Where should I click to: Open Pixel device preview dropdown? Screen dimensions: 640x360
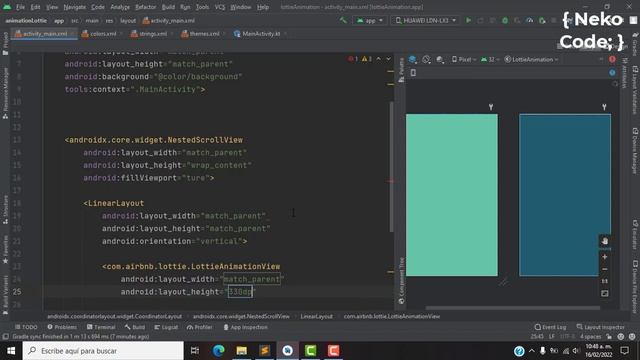point(464,60)
